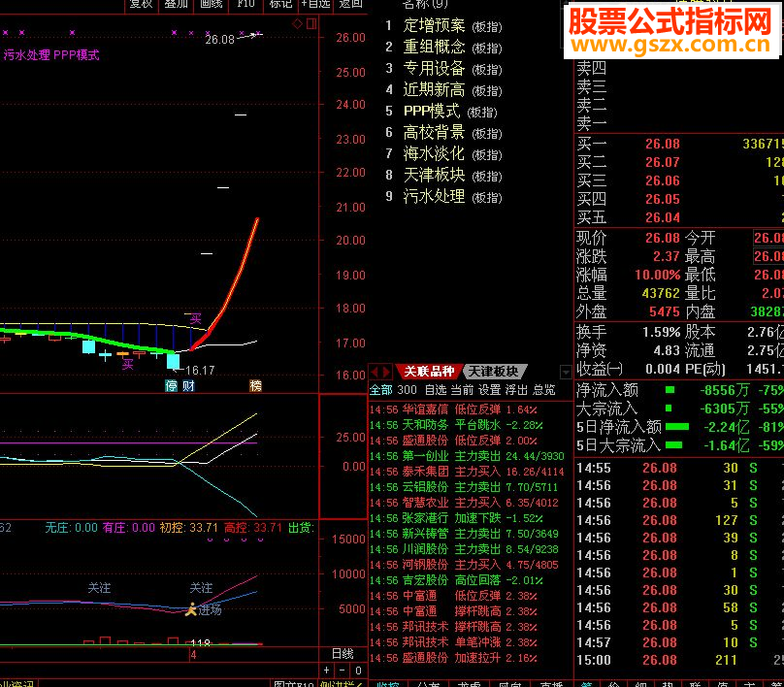This screenshot has width=784, height=687.
Task: Open the PPP模式 sector index
Action: pyautogui.click(x=450, y=111)
